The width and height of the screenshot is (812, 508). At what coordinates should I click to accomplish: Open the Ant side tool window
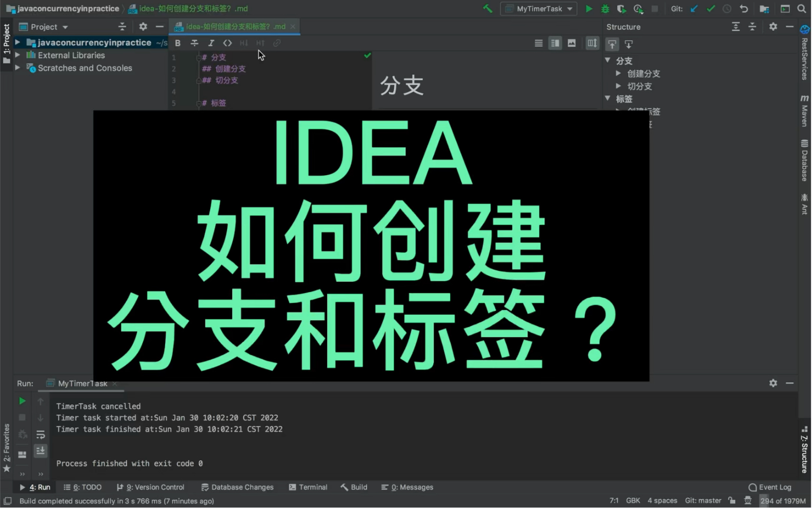tap(804, 204)
